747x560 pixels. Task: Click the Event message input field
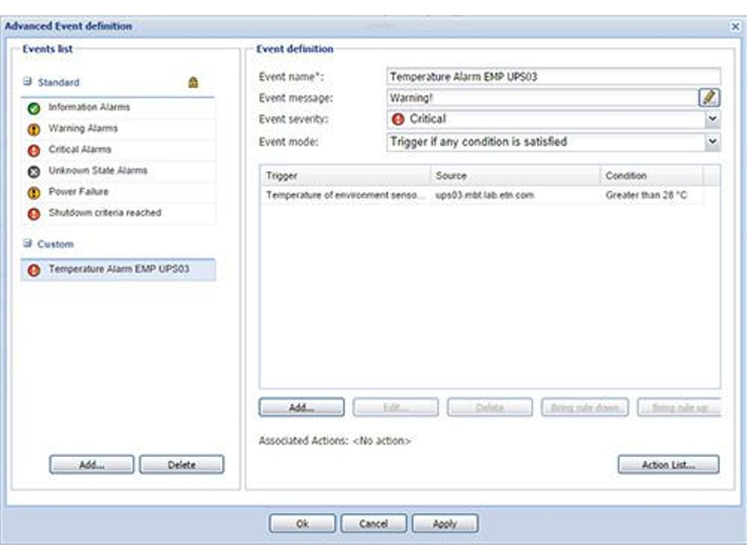542,98
